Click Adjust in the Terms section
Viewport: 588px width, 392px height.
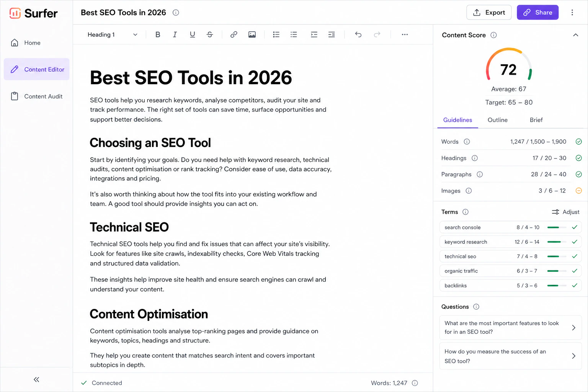[x=565, y=212]
